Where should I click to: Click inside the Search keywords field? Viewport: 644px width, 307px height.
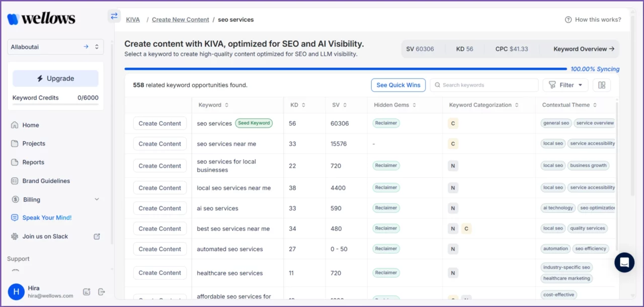pyautogui.click(x=484, y=85)
